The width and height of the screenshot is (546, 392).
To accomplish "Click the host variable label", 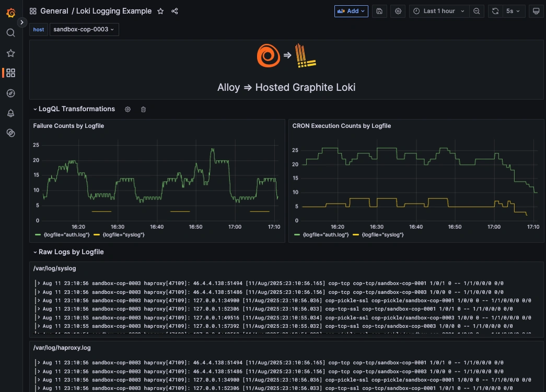I will tap(38, 29).
